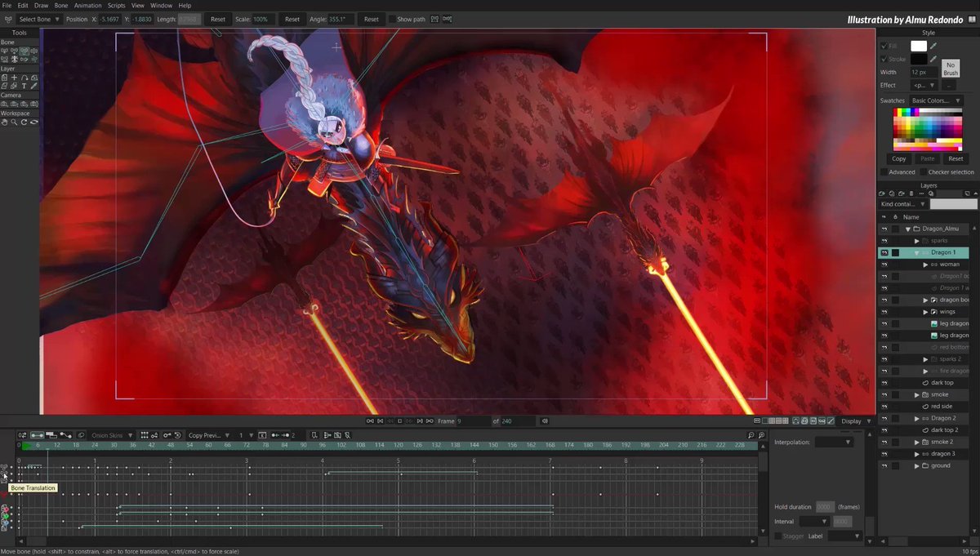Screen dimensions: 980x556
Task: Click the Channels view icon in timeline
Action: pyautogui.click(x=37, y=435)
